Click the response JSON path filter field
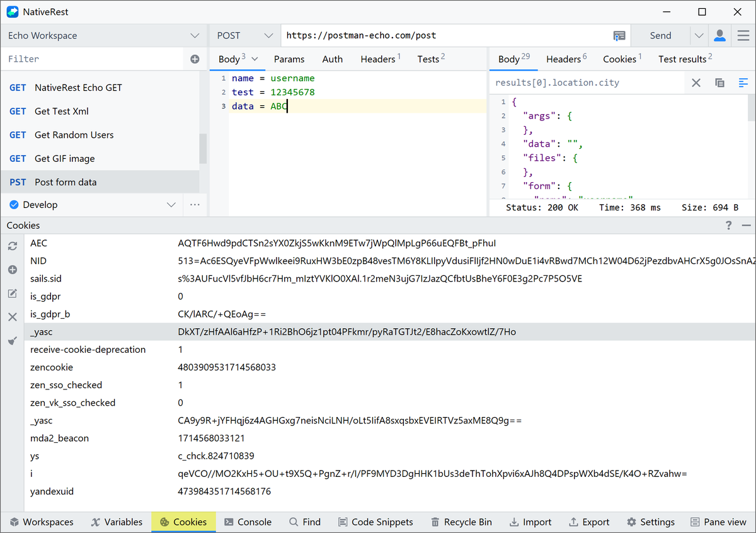Viewport: 756px width, 533px height. coord(587,83)
